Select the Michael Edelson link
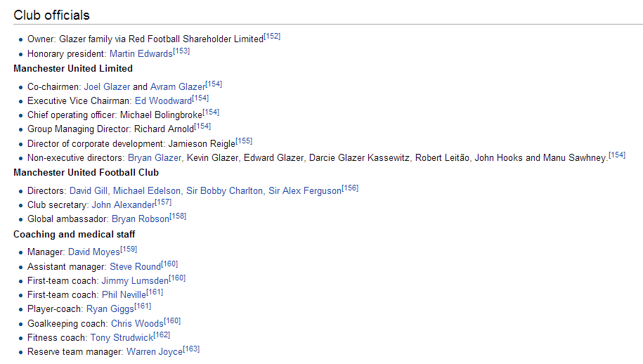The height and width of the screenshot is (364, 643). click(146, 191)
